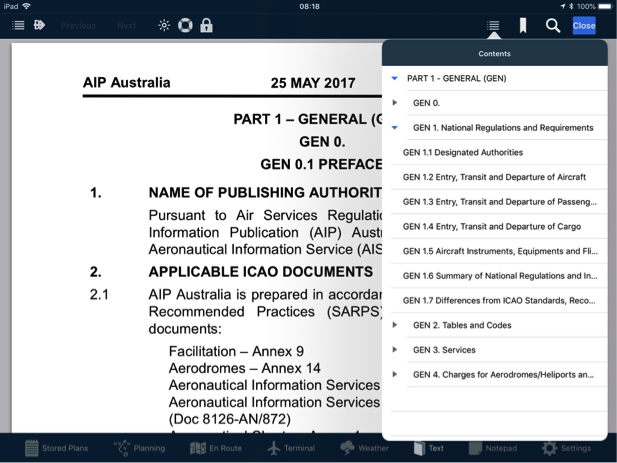
Task: Expand GEN 2. Tables and Codes
Action: [395, 325]
